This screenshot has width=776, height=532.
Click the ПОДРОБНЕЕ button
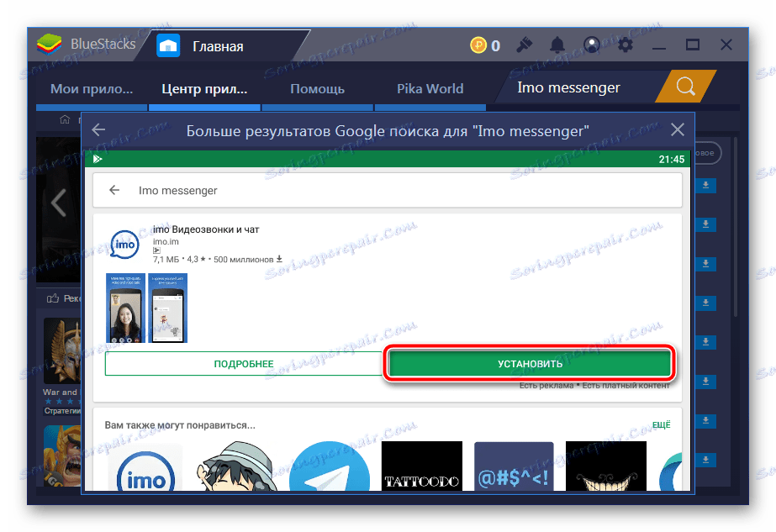(x=244, y=364)
